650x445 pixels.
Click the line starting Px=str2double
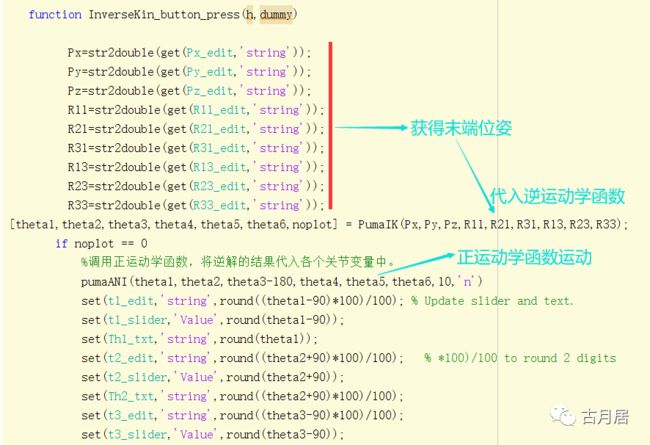[x=189, y=53]
